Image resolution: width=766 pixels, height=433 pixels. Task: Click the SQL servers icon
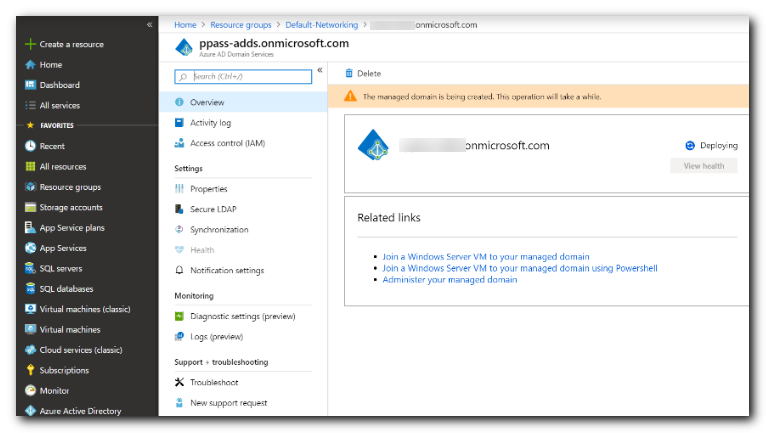[x=30, y=268]
